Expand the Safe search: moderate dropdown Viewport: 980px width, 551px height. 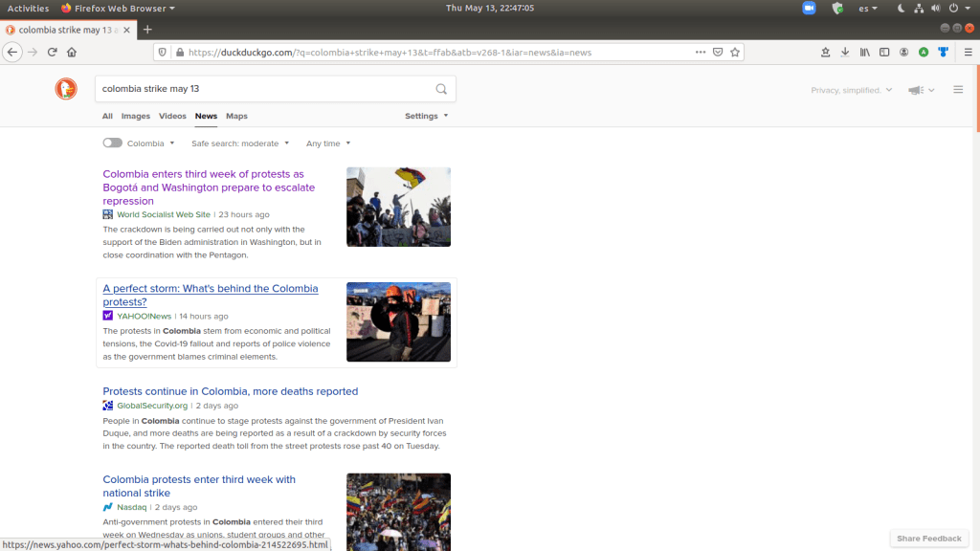240,143
